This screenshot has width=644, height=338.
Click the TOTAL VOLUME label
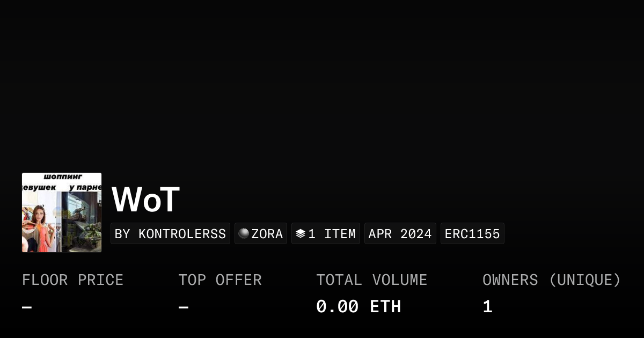[371, 280]
